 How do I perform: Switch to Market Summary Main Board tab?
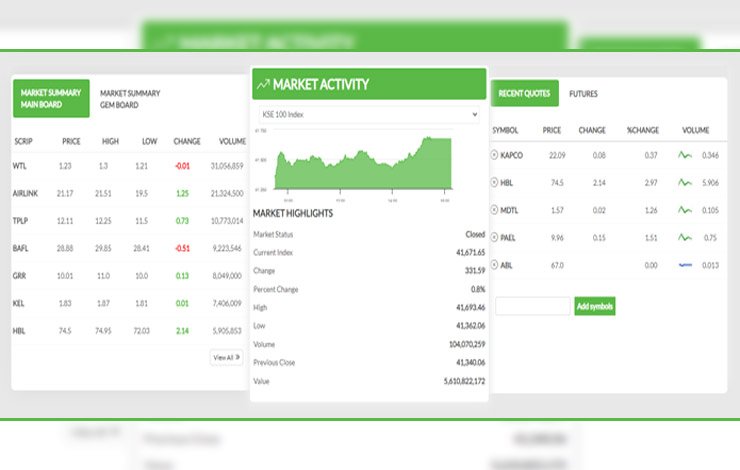pyautogui.click(x=51, y=98)
